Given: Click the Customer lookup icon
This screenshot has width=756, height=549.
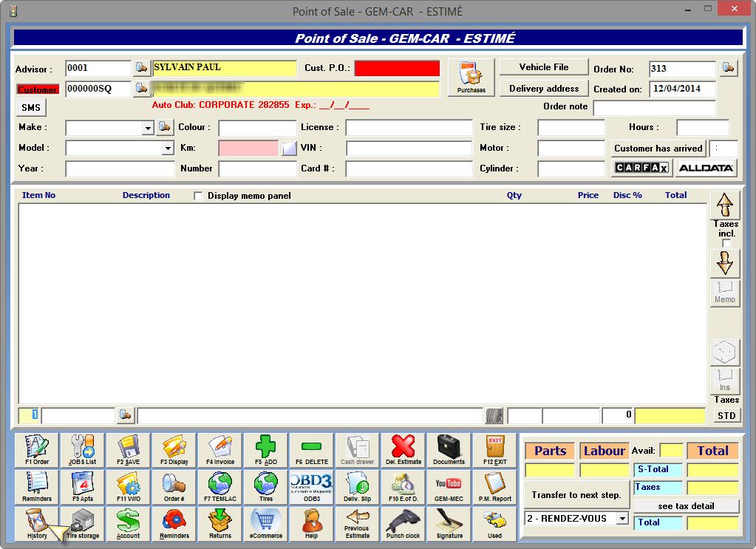Looking at the screenshot, I should (x=141, y=88).
